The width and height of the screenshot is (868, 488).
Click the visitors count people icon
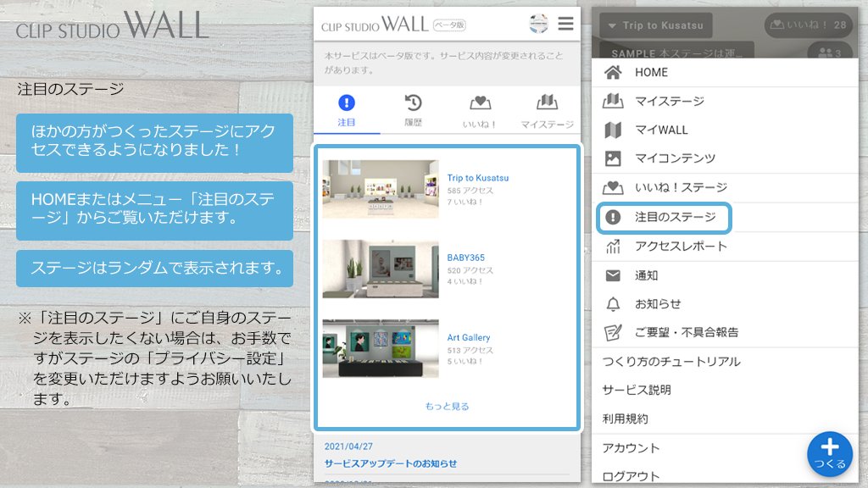click(825, 53)
